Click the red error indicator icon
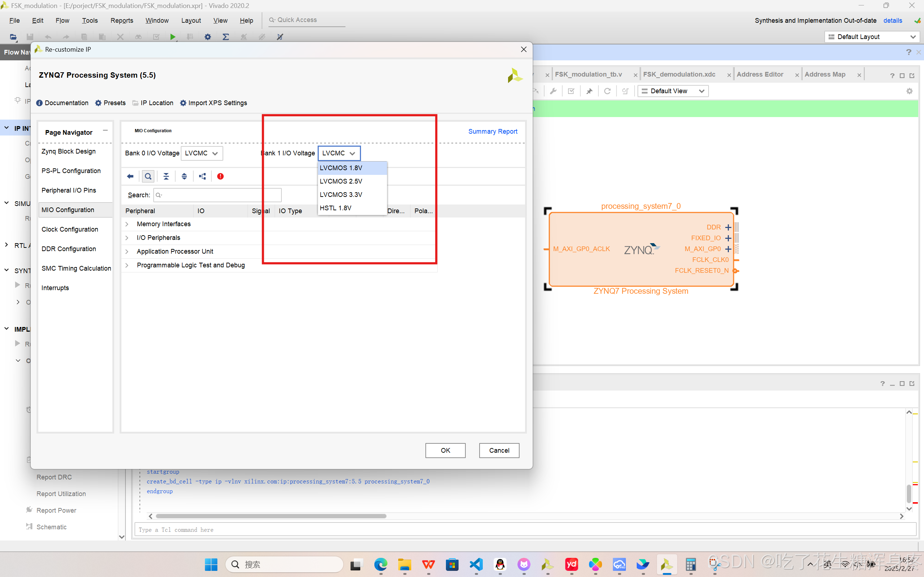This screenshot has width=924, height=577. pos(220,176)
